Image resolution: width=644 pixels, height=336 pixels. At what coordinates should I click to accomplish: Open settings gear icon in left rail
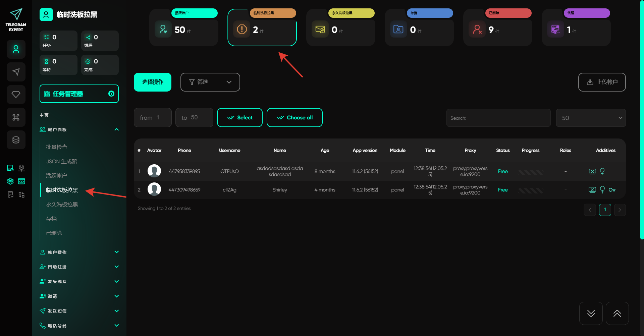pos(10,181)
